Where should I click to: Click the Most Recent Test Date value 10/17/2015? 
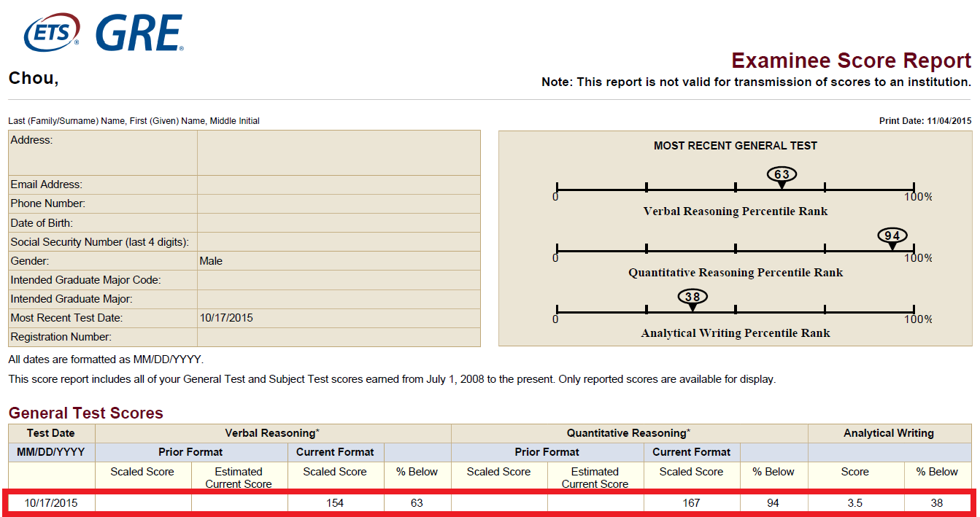click(x=226, y=318)
